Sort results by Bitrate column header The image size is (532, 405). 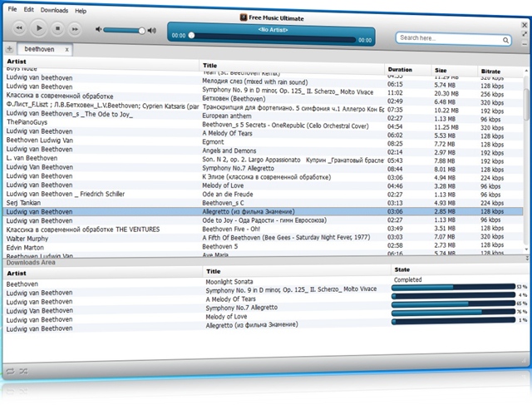(x=490, y=72)
